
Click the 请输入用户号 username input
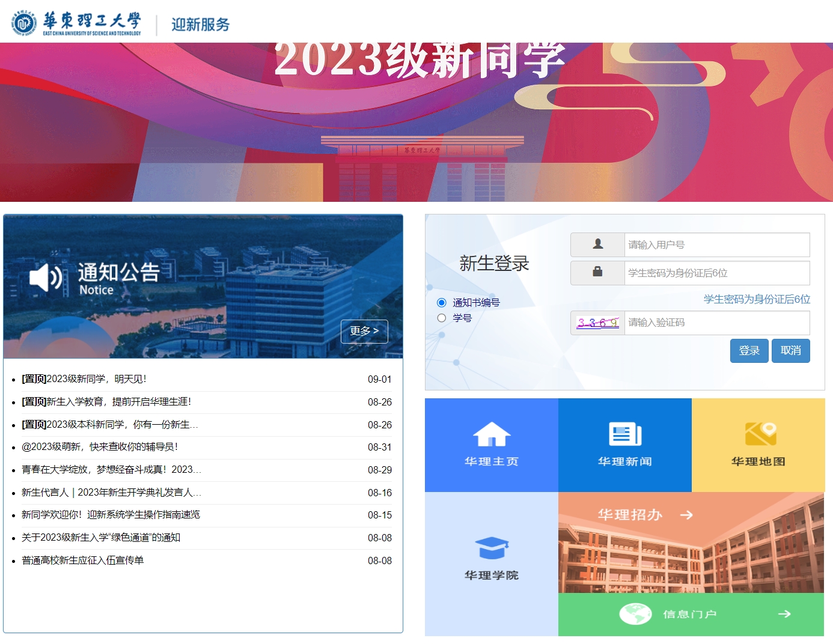point(717,245)
